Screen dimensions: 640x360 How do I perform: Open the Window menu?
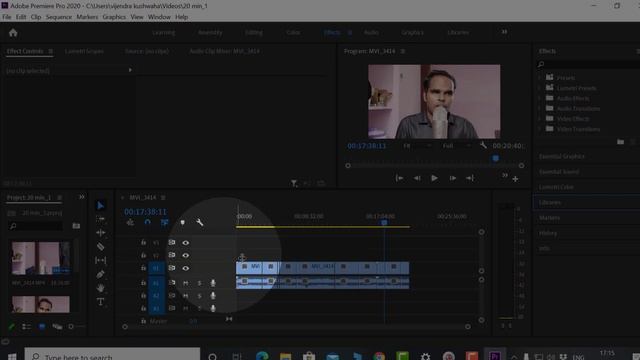coord(159,17)
